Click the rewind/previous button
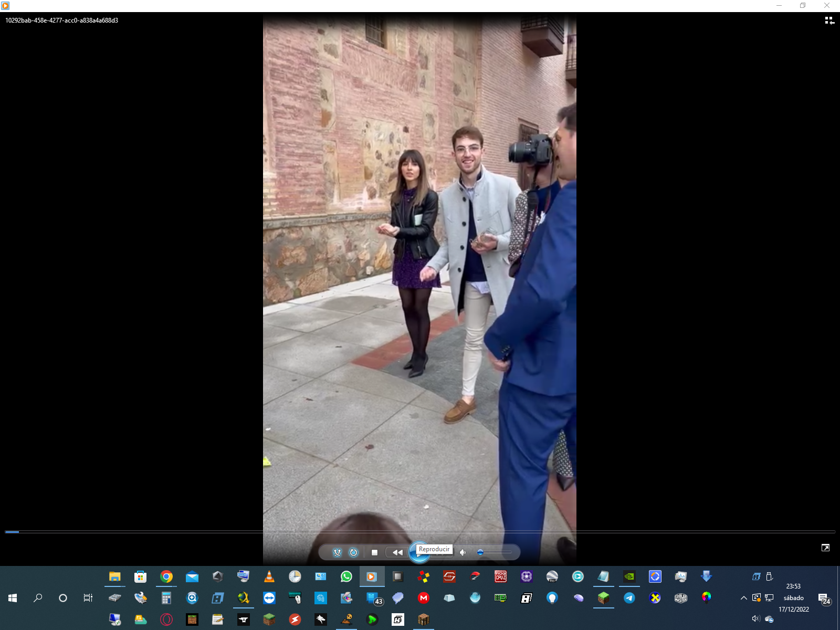Image resolution: width=840 pixels, height=630 pixels. 397,552
